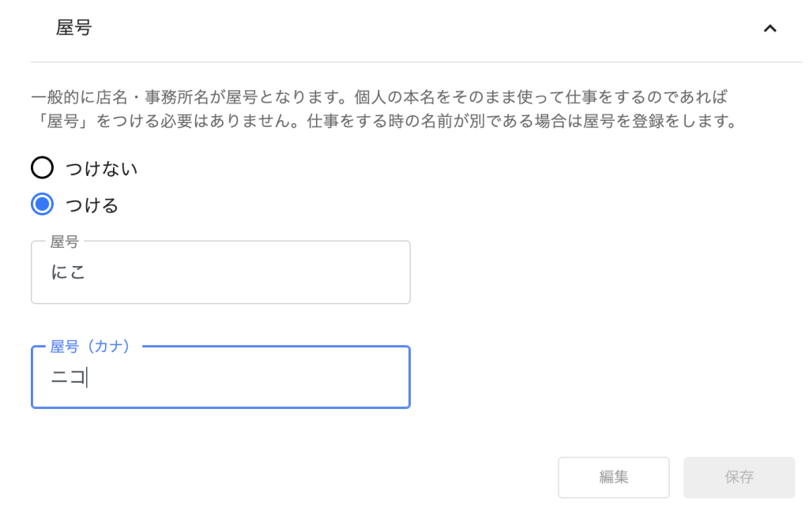Collapse the 屋号 section with the chevron

click(769, 28)
